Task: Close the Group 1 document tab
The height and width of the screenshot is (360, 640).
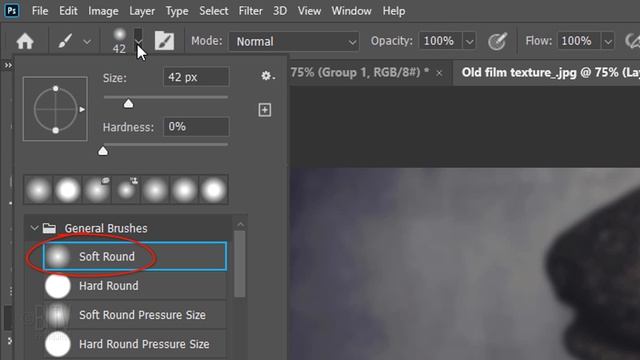Action: click(439, 73)
